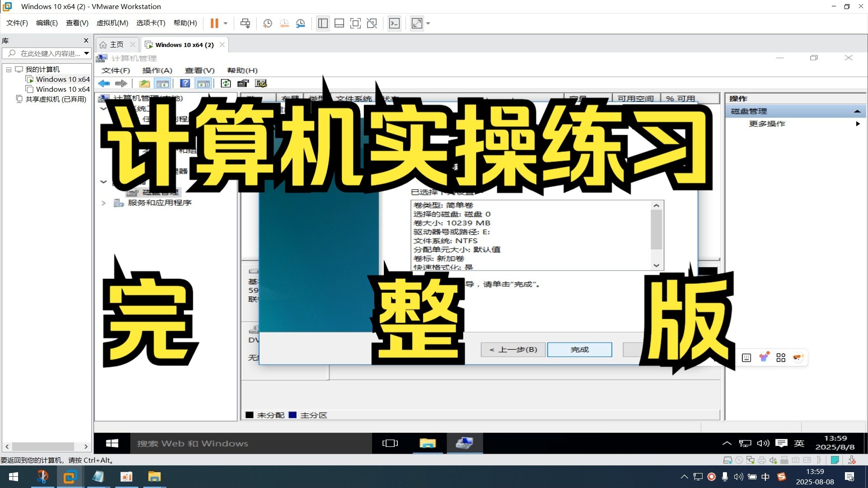Image resolution: width=868 pixels, height=488 pixels.
Task: Toggle the console view button
Action: point(394,23)
